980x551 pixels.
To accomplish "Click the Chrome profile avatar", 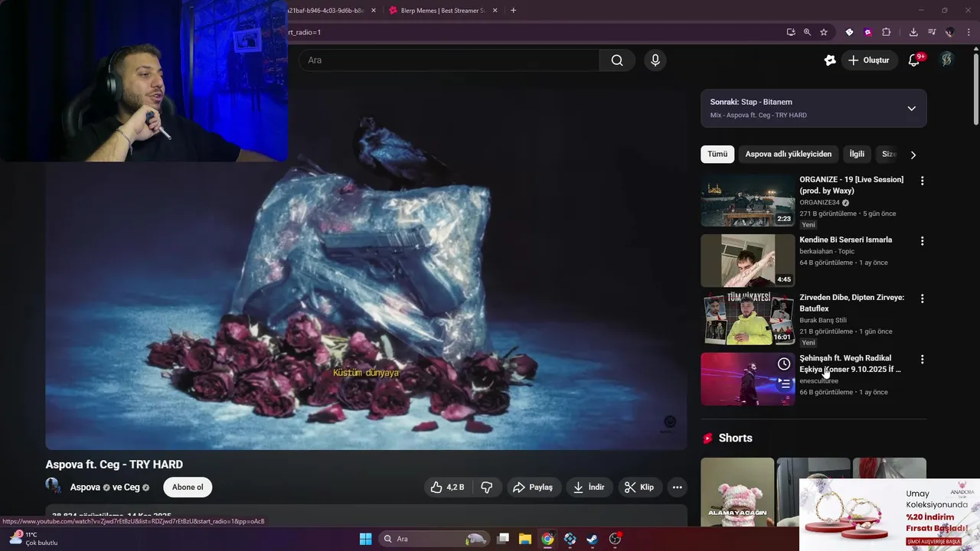I will click(x=950, y=32).
